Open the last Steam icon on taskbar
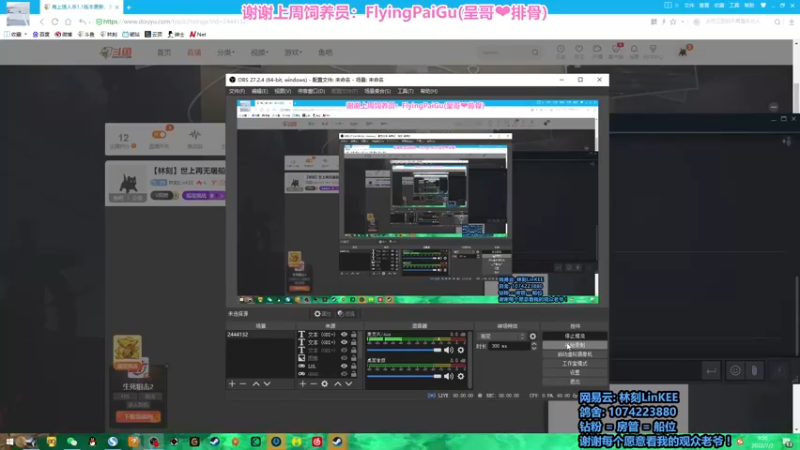The width and height of the screenshot is (800, 450). pyautogui.click(x=337, y=441)
